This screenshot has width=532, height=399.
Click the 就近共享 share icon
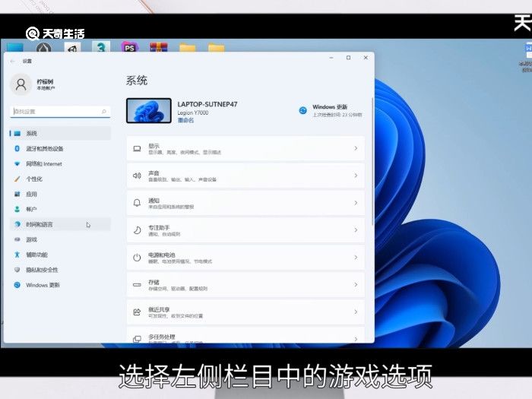click(x=137, y=312)
